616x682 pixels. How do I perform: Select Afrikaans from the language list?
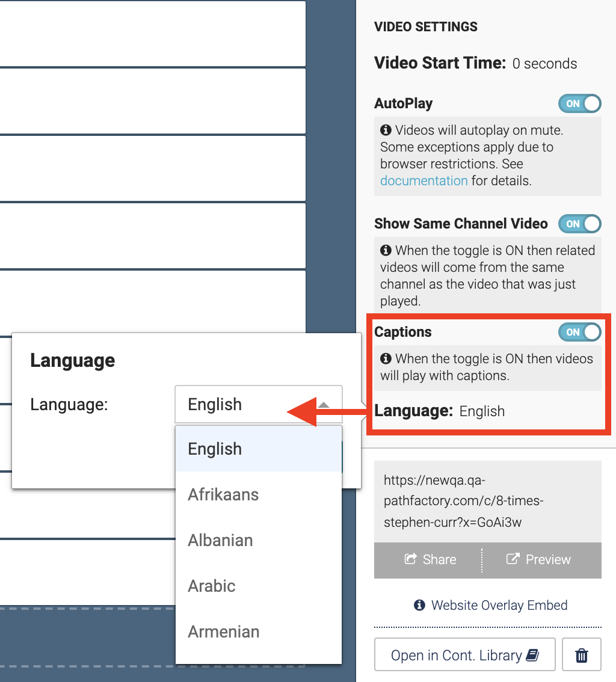pyautogui.click(x=259, y=494)
